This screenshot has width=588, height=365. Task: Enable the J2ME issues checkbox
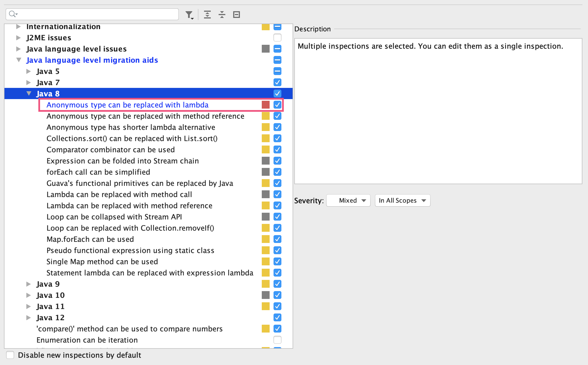point(277,38)
